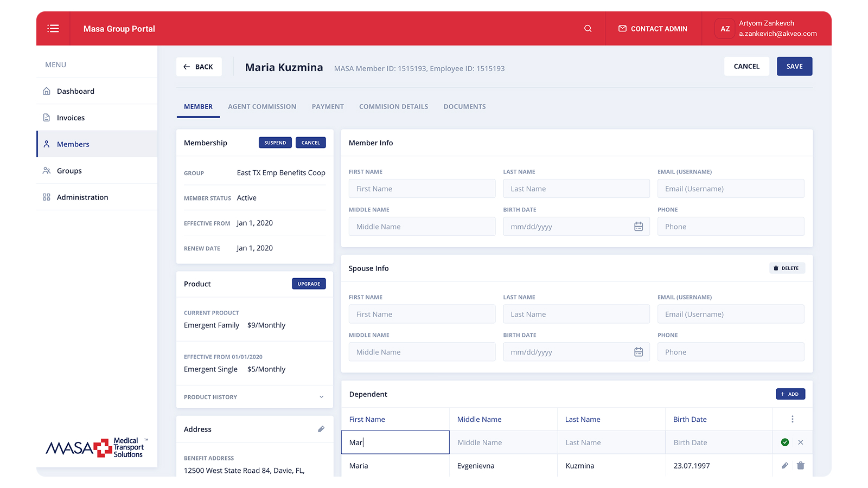Screen dimensions: 868x488
Task: Focus new dependent Middle Name field
Action: coord(503,442)
